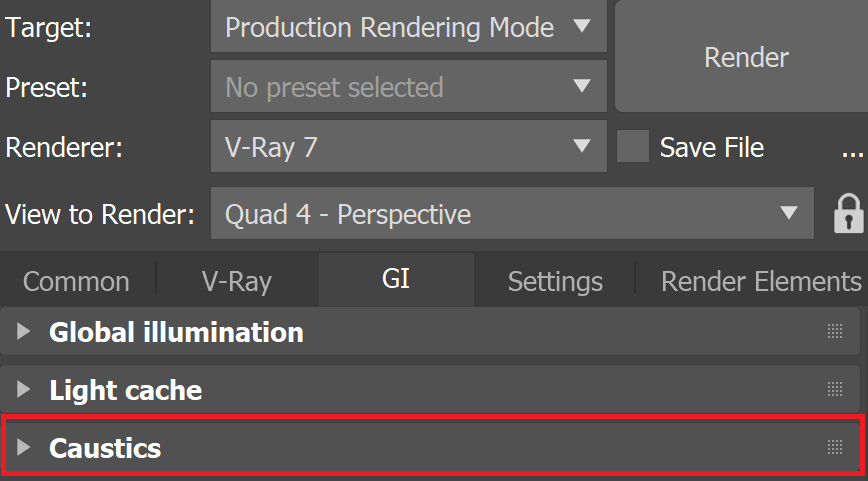The height and width of the screenshot is (481, 868).
Task: Expand the Light cache rollout arrow
Action: pos(23,389)
